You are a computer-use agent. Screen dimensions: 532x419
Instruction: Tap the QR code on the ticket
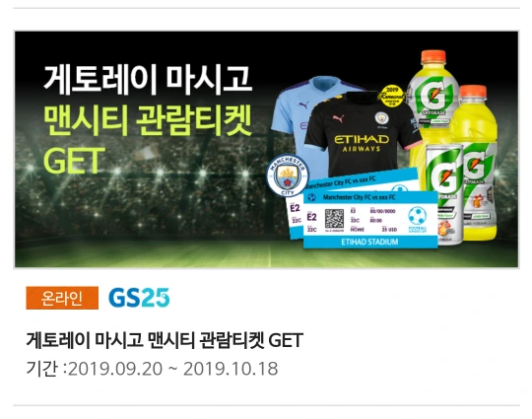click(x=334, y=218)
